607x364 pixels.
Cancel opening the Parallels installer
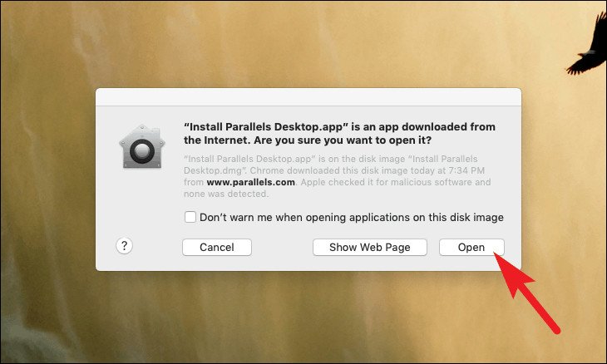point(217,247)
